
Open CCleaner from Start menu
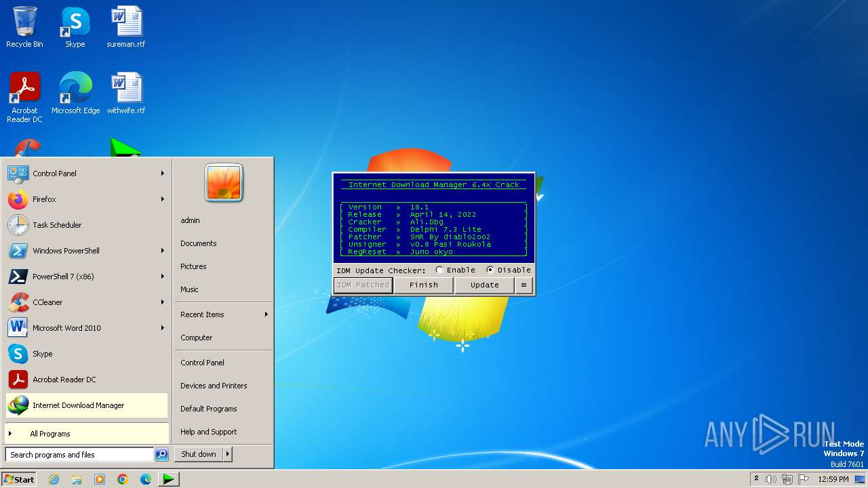point(86,302)
